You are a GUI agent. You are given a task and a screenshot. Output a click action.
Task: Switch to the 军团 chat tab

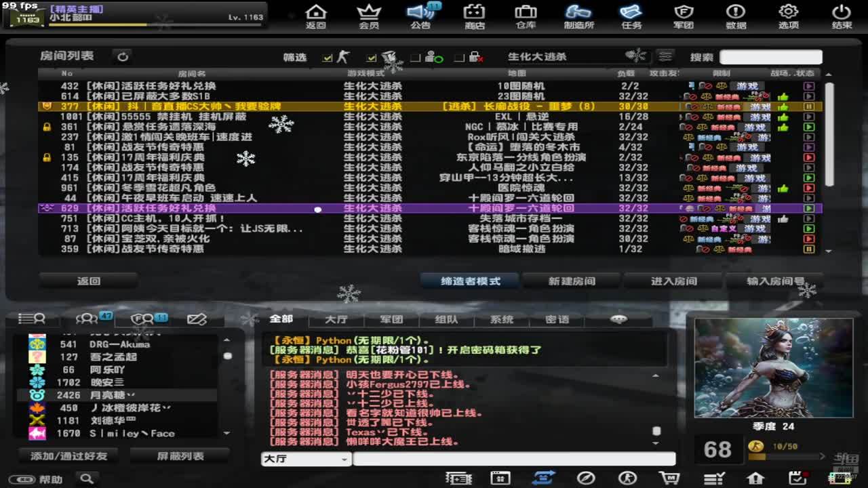(x=391, y=319)
